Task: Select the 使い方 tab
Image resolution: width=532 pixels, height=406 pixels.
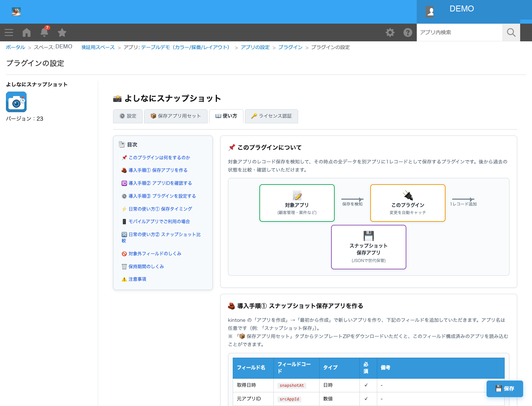Action: click(226, 116)
